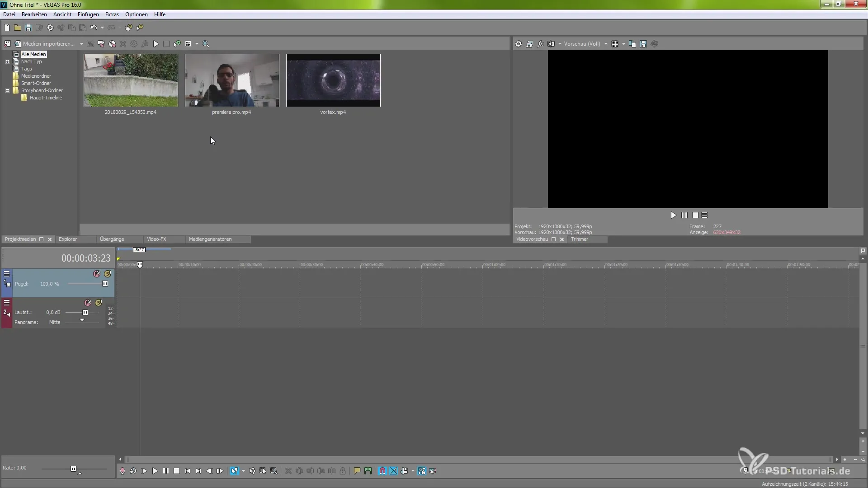Collapse the Storyboard-Ordner tree node
The width and height of the screenshot is (868, 488).
[x=7, y=90]
